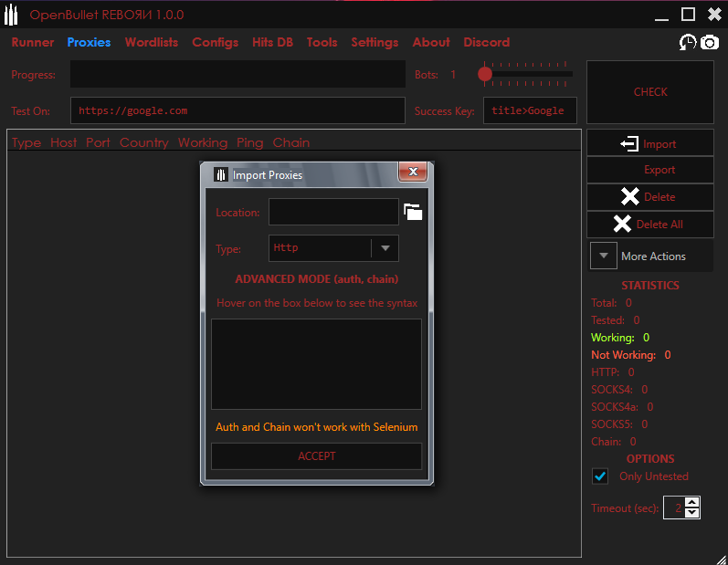Click the Timeout seconds value field
The image size is (728, 565).
674,507
